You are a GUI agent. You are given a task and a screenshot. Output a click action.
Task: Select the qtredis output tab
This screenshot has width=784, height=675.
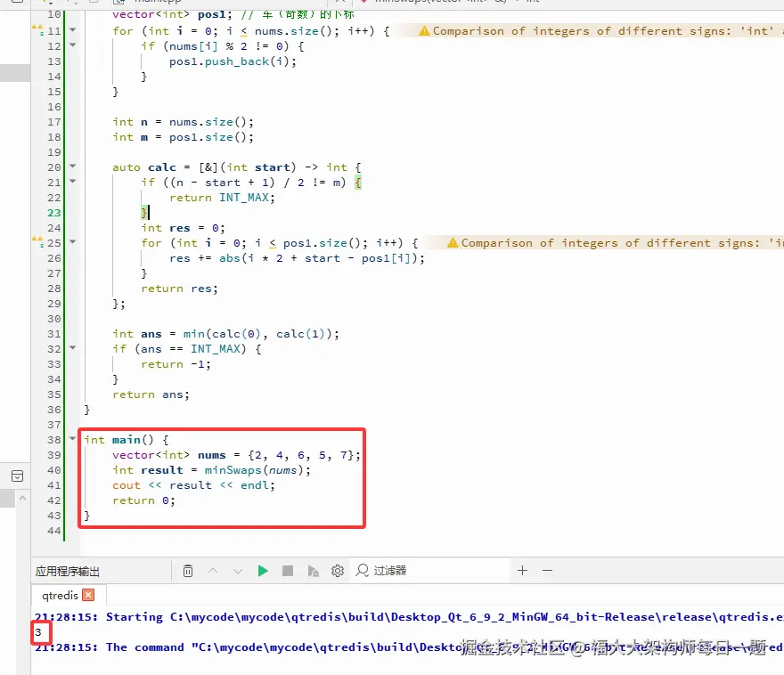click(60, 595)
